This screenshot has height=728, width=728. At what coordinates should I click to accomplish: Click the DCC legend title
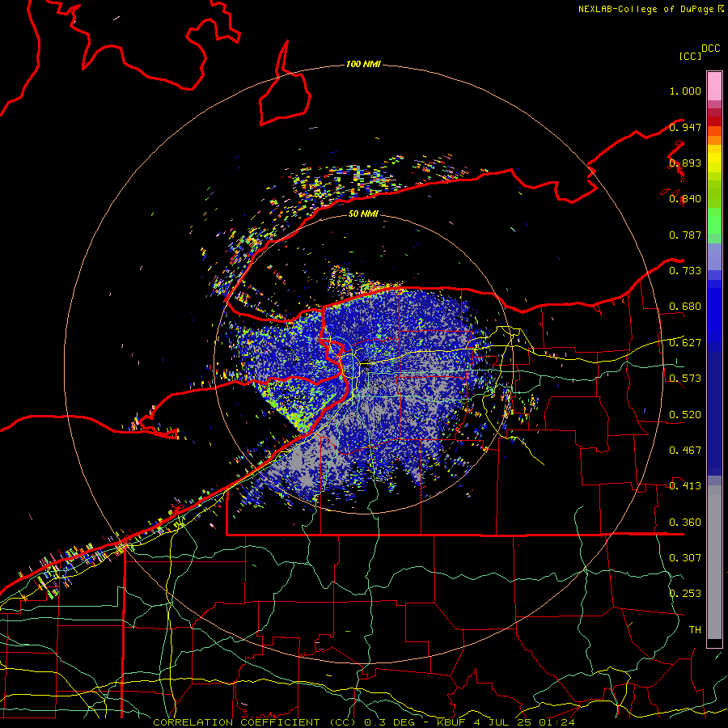[711, 49]
